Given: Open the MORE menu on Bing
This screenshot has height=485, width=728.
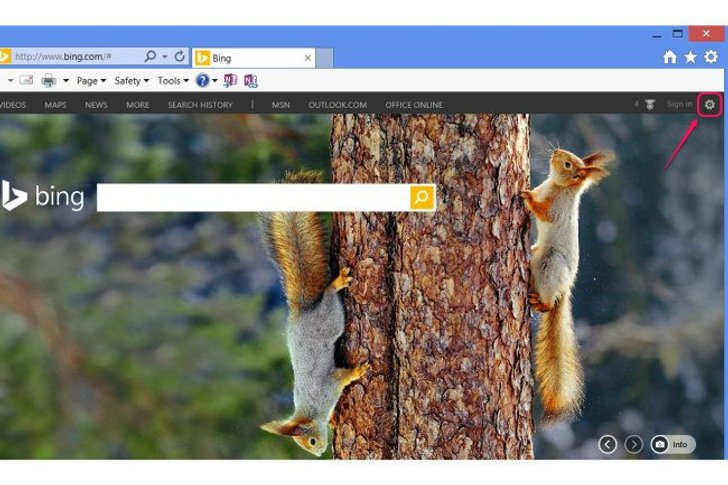Looking at the screenshot, I should (138, 105).
